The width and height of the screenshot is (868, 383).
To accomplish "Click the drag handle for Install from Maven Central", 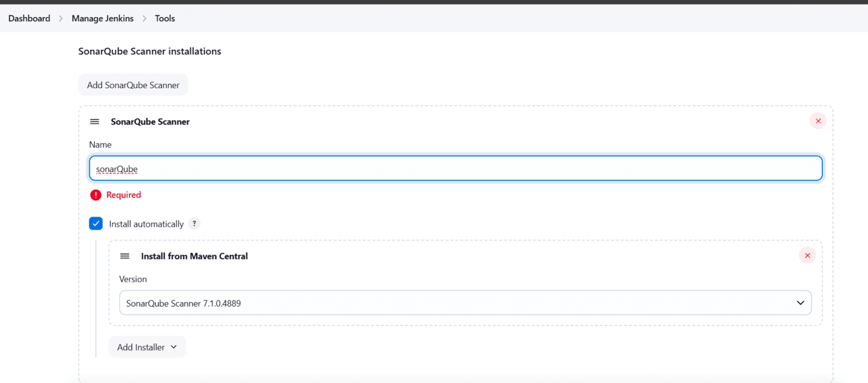I will (x=125, y=256).
